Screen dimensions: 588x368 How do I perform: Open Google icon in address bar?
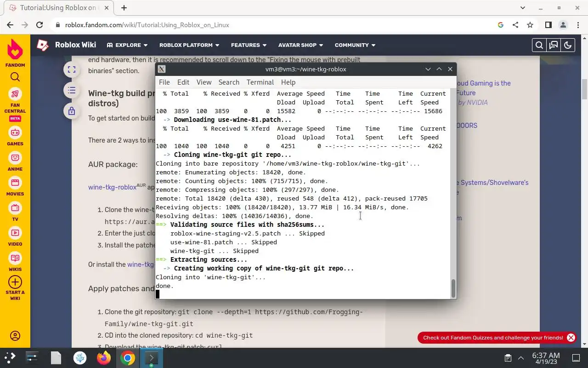[501, 25]
